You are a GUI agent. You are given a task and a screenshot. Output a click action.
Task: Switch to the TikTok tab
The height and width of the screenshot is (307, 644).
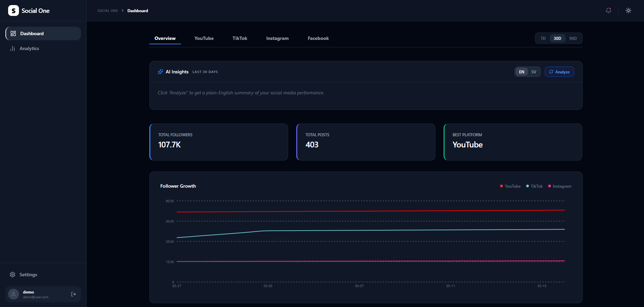point(239,38)
